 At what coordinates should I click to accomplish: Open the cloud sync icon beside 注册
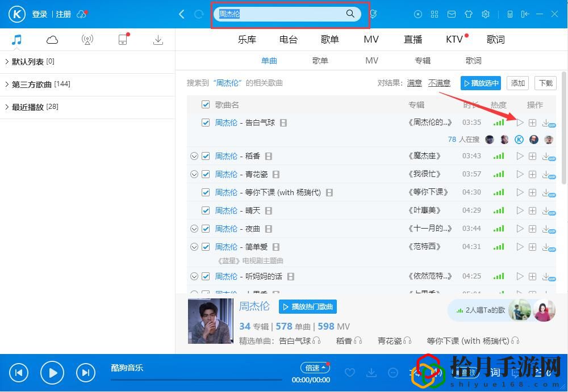[x=82, y=14]
